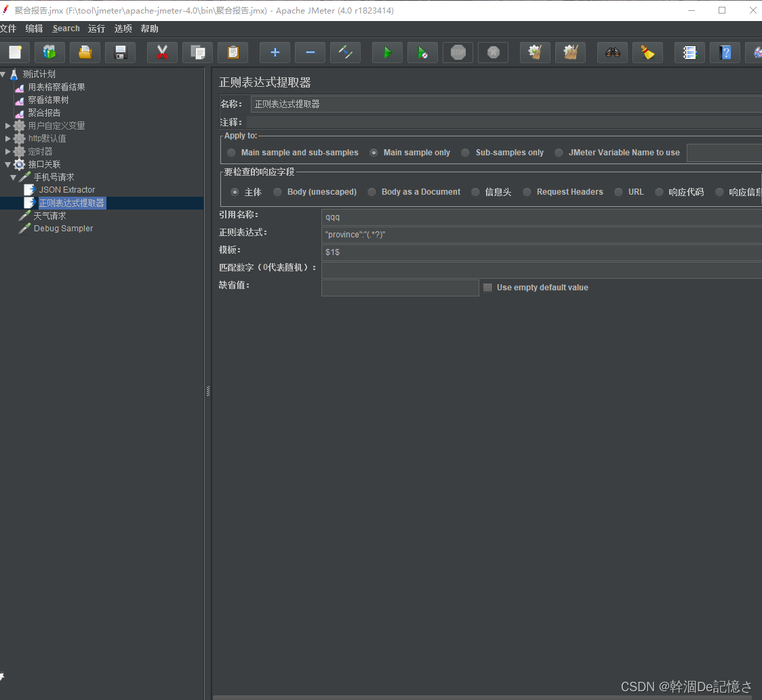Click the Open file folder icon

85,52
